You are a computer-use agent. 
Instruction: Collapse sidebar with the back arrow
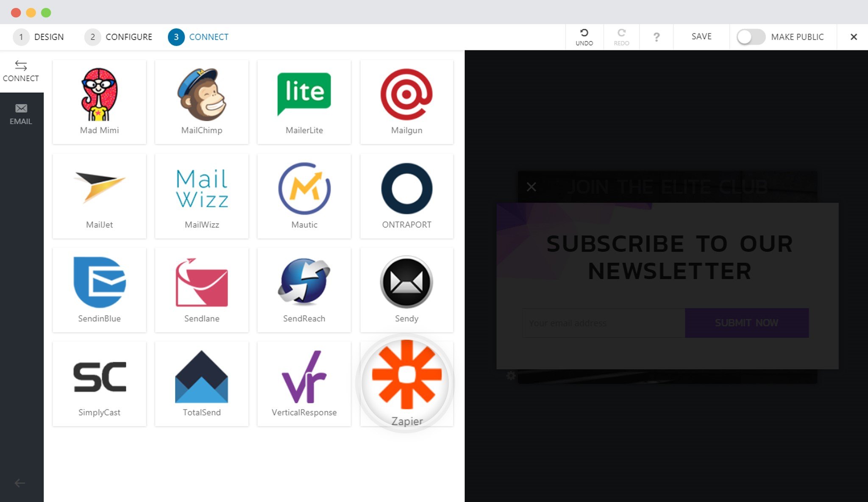point(20,483)
